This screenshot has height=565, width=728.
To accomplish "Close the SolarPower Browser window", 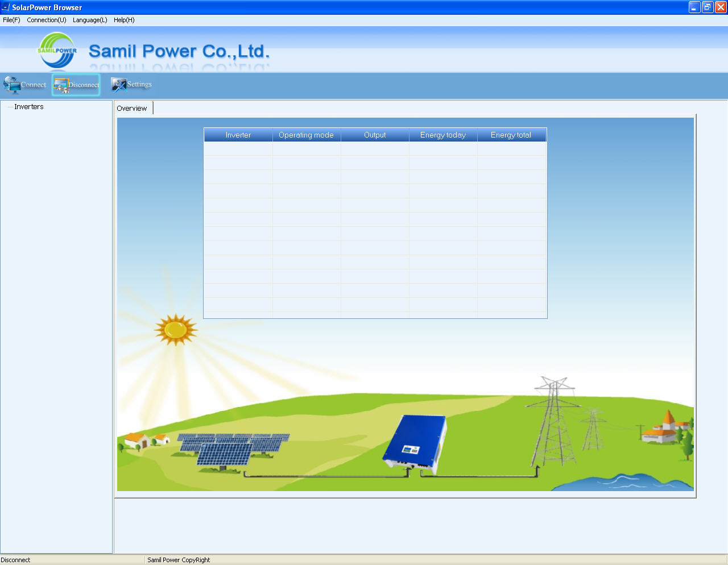I will [x=721, y=7].
